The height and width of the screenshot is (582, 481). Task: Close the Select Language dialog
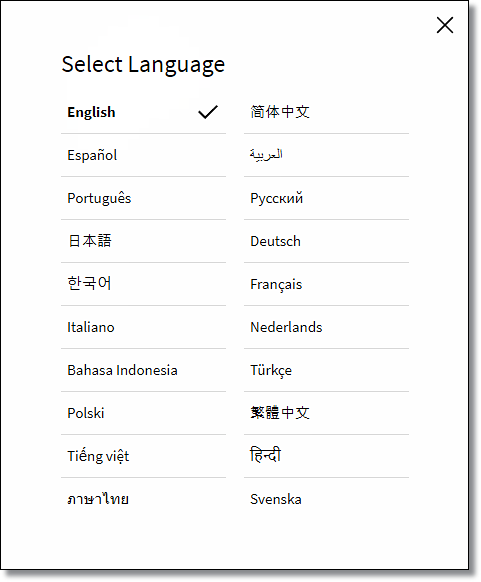pos(445,25)
